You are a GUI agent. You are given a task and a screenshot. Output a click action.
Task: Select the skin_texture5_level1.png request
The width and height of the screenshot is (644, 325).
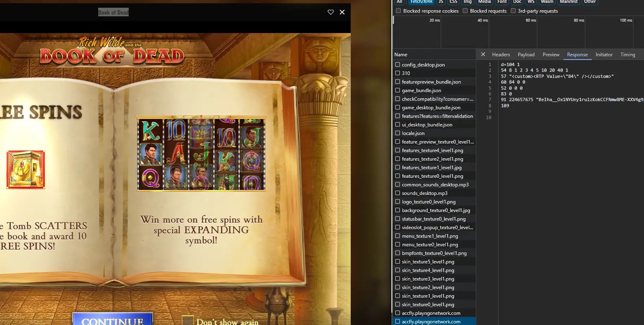point(434,261)
